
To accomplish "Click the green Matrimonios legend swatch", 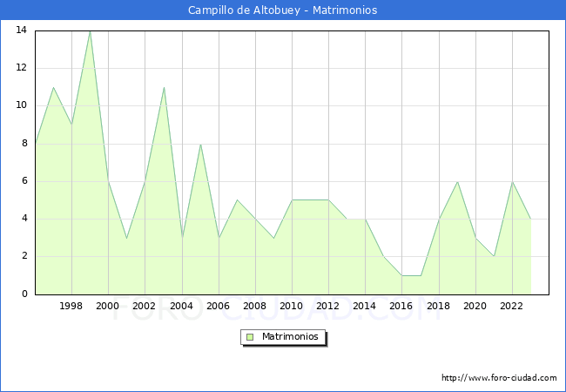I will (x=250, y=337).
